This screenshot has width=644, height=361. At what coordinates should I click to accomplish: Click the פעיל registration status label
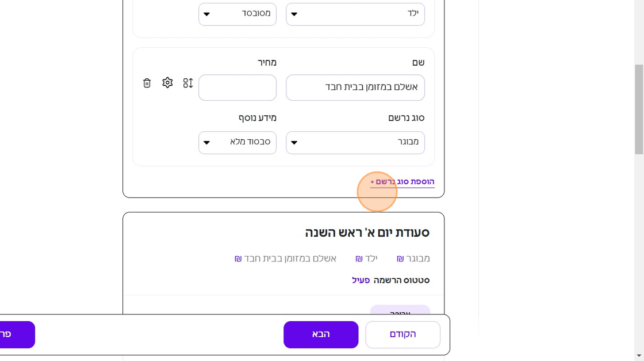pyautogui.click(x=361, y=280)
